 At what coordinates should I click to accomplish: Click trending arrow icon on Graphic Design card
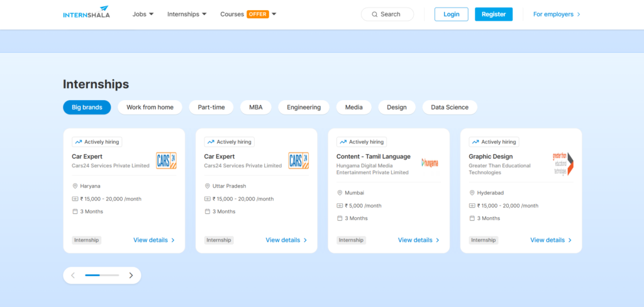[x=475, y=142]
